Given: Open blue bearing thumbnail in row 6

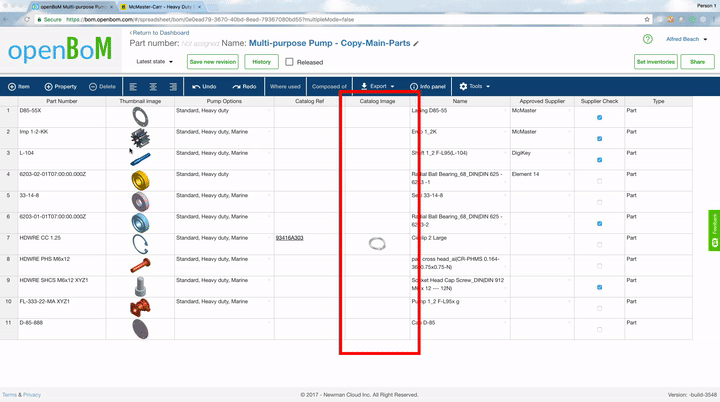Looking at the screenshot, I should coord(140,223).
